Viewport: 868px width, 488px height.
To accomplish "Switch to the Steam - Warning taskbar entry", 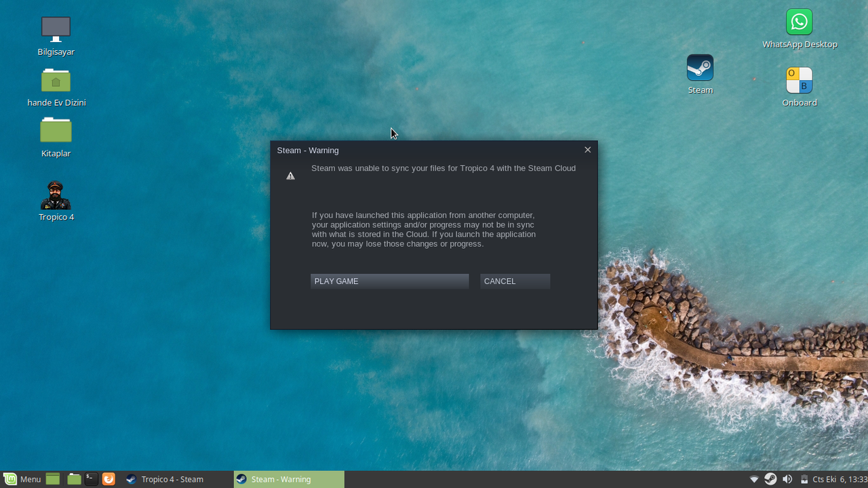I will [x=289, y=479].
